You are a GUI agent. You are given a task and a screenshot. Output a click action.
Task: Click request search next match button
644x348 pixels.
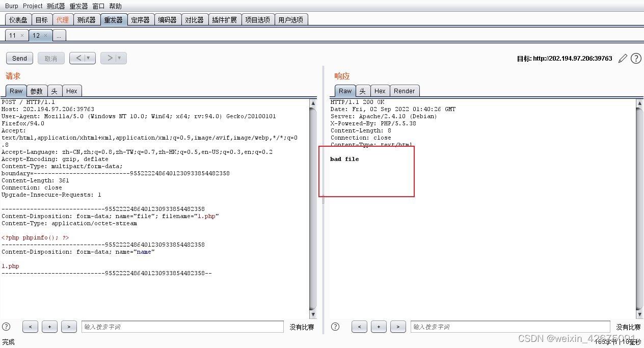click(x=69, y=327)
